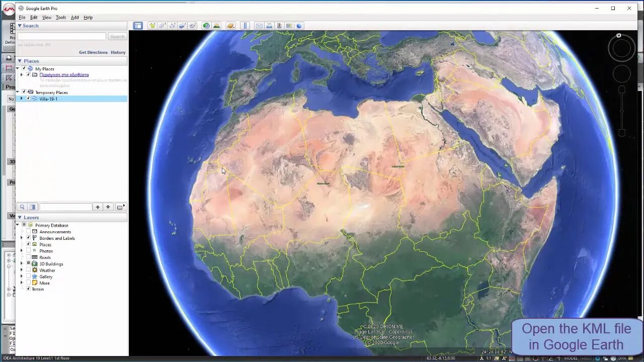
Task: Expand the 3D Buildings layer node
Action: pos(22,263)
